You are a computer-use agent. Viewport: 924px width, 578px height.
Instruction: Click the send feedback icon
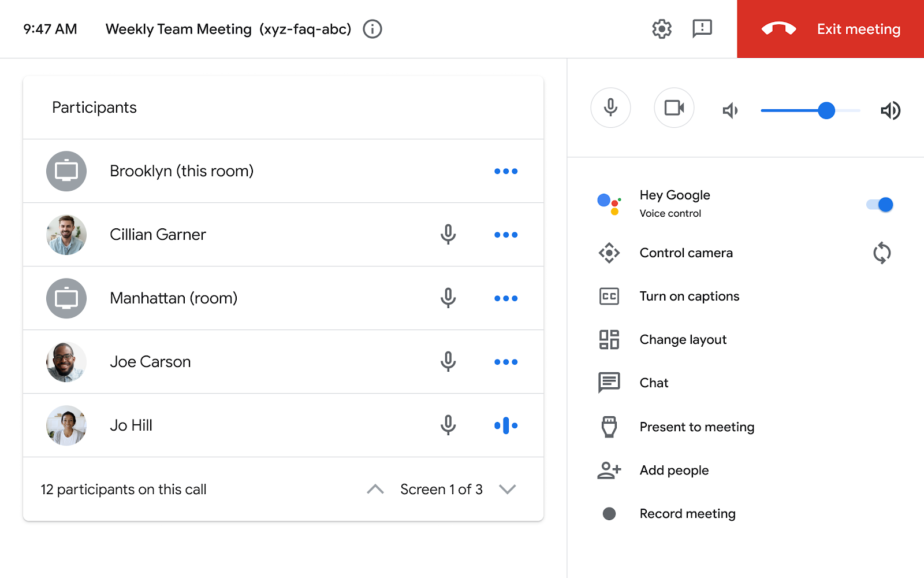[x=702, y=29]
